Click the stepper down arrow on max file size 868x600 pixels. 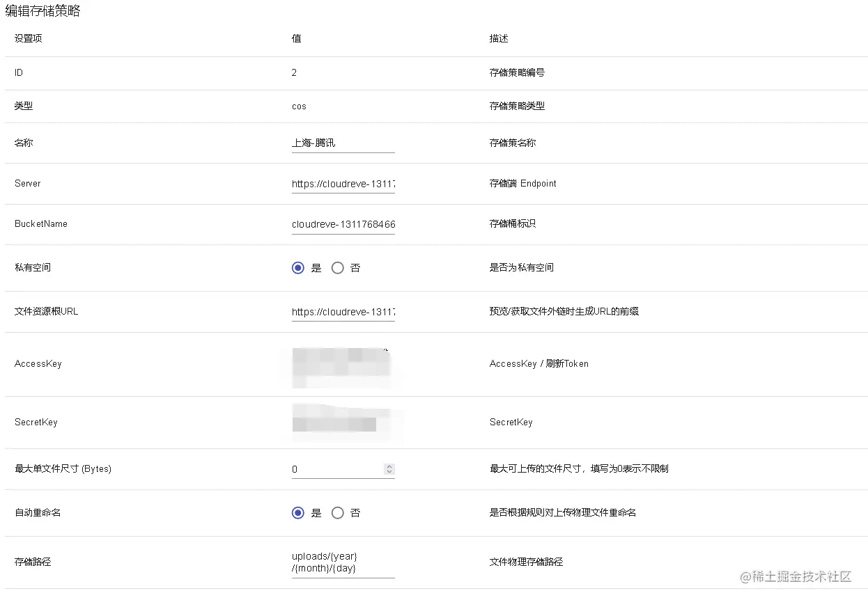[389, 472]
